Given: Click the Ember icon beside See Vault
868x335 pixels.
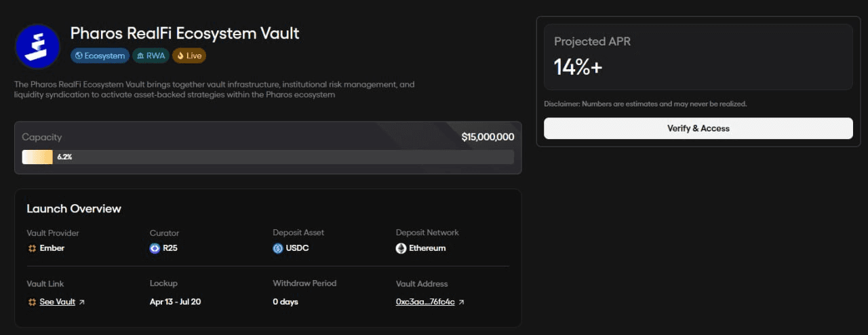Looking at the screenshot, I should (x=32, y=302).
